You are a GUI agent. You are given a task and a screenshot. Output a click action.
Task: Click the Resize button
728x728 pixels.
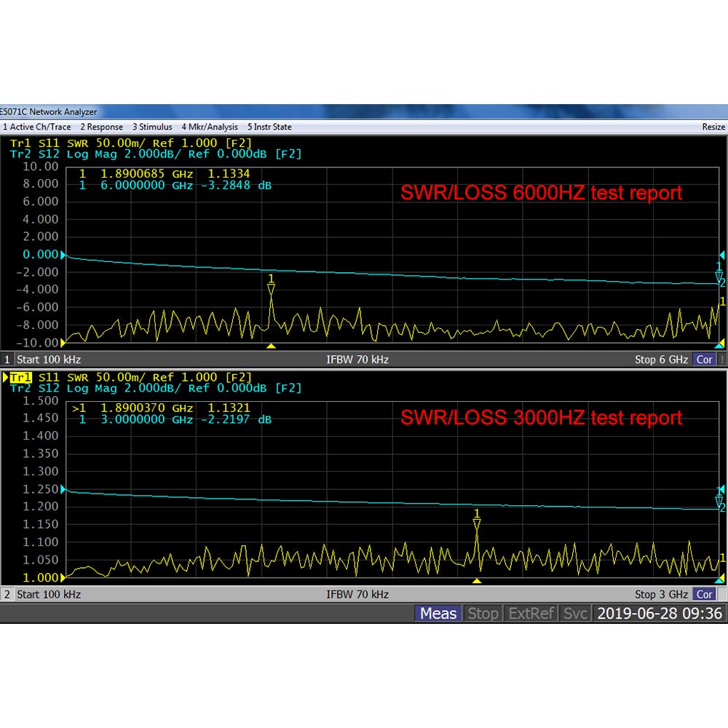coord(713,127)
